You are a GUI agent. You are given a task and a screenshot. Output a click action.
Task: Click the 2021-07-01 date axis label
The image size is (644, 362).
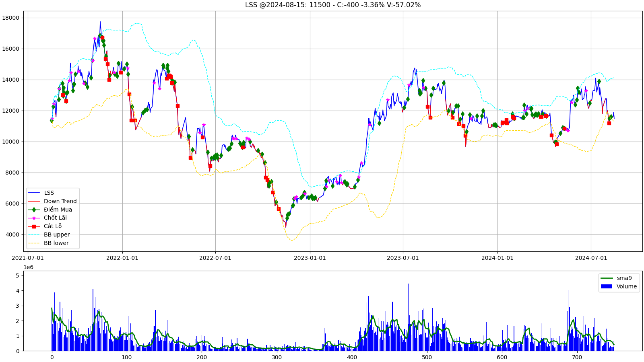click(28, 258)
